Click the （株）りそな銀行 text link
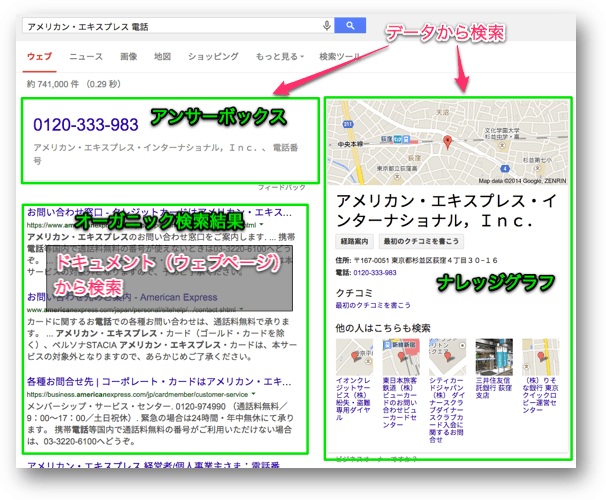This screenshot has height=500, width=606. 540,395
